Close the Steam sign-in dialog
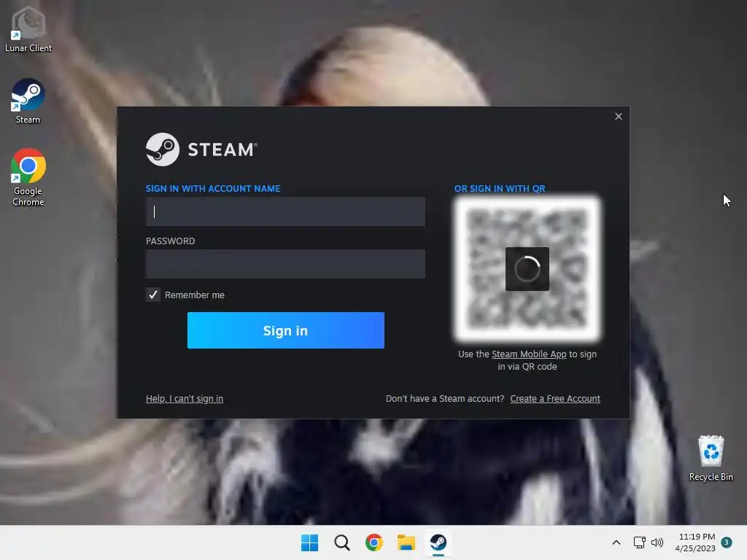 pos(619,116)
